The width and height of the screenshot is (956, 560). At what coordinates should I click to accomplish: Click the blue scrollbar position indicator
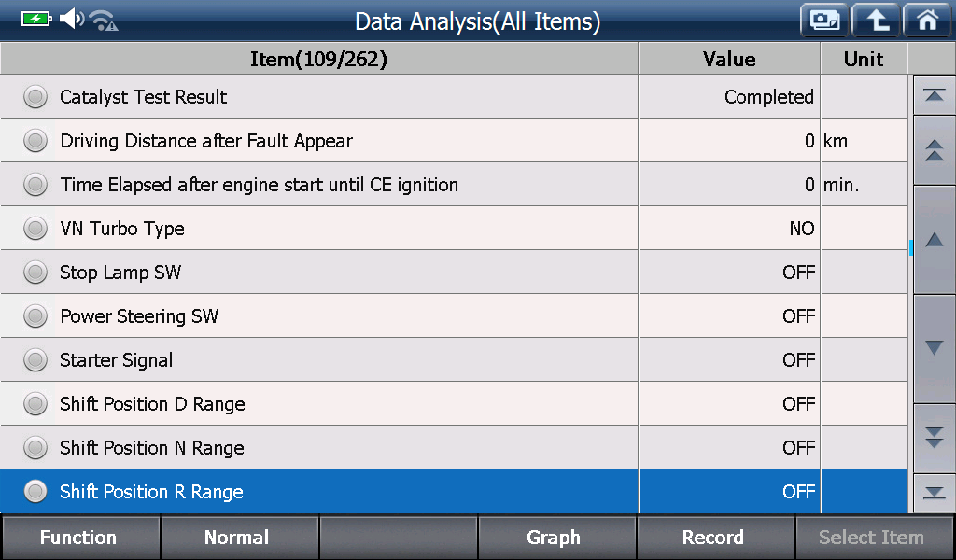click(911, 247)
